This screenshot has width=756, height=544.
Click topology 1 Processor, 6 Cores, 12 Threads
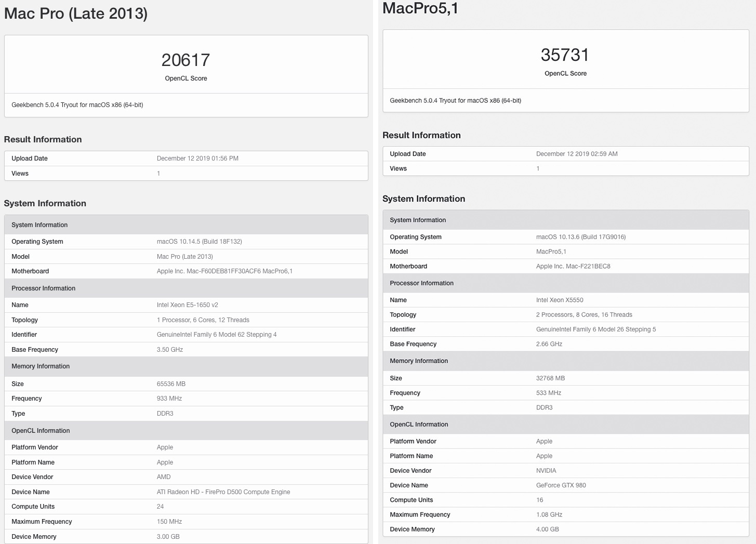pos(203,320)
